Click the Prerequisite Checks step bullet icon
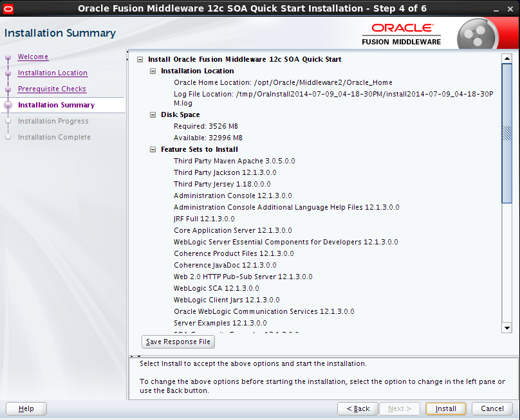 pyautogui.click(x=8, y=89)
